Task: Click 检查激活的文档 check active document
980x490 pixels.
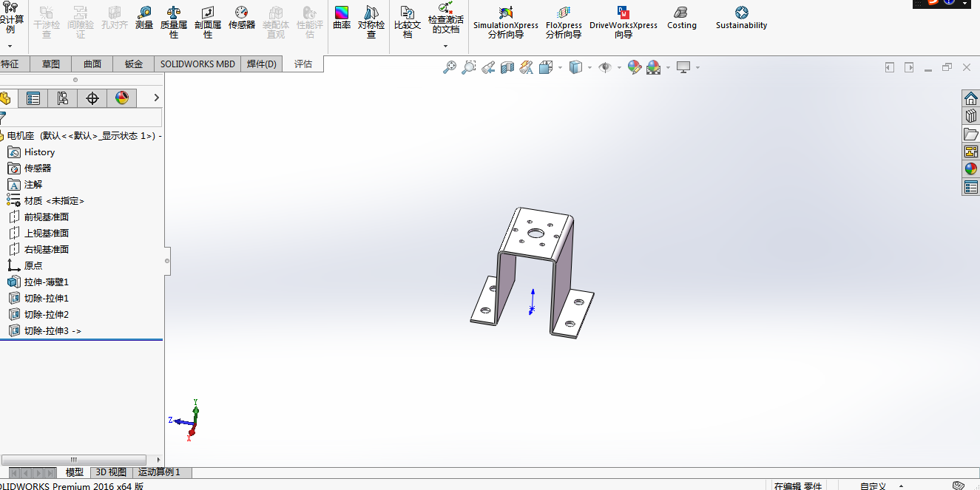Action: coord(446,18)
